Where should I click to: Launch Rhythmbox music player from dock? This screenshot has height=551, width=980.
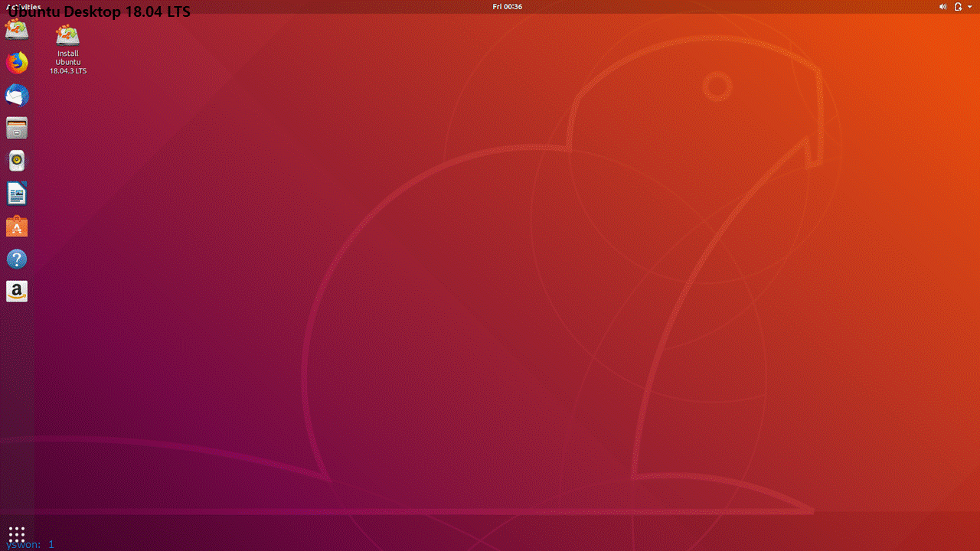coord(17,161)
